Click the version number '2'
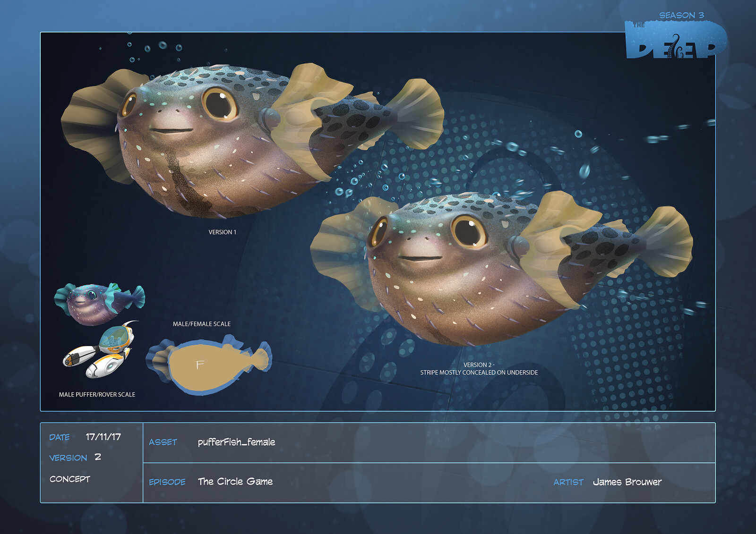Screen dimensions: 756x534 click(98, 457)
